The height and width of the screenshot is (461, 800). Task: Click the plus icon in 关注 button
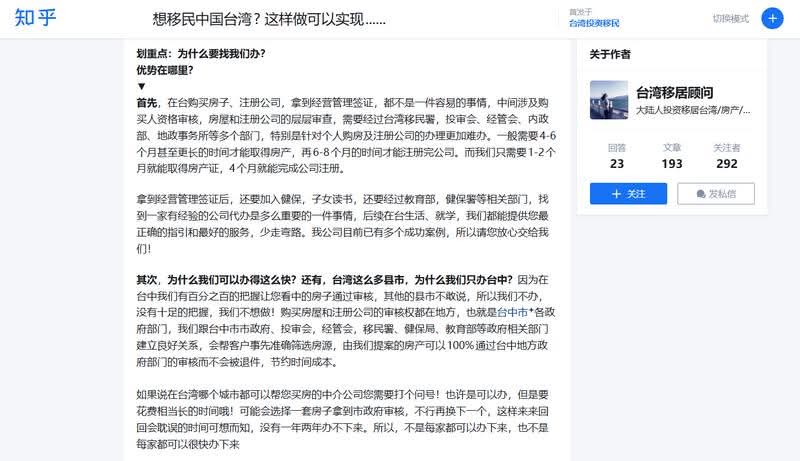pos(616,194)
